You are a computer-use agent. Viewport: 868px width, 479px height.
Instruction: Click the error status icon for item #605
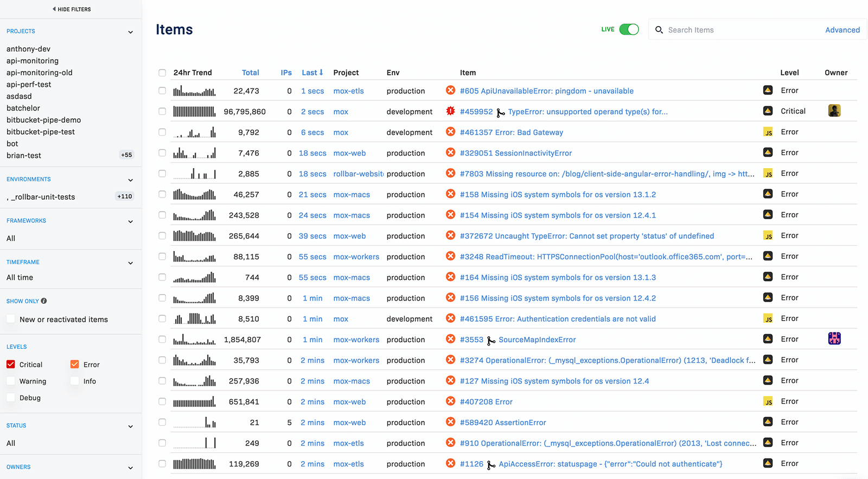[450, 90]
